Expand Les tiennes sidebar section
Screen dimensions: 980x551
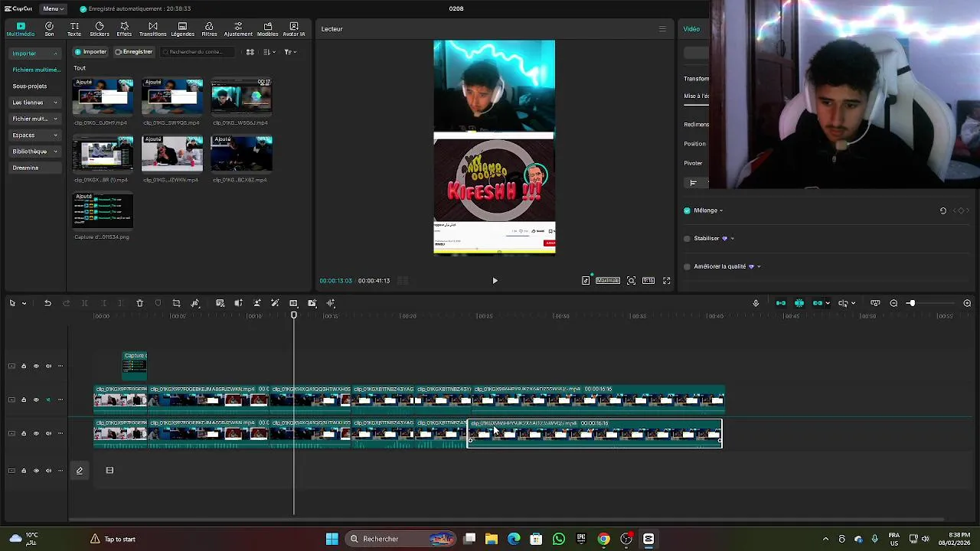coord(34,103)
